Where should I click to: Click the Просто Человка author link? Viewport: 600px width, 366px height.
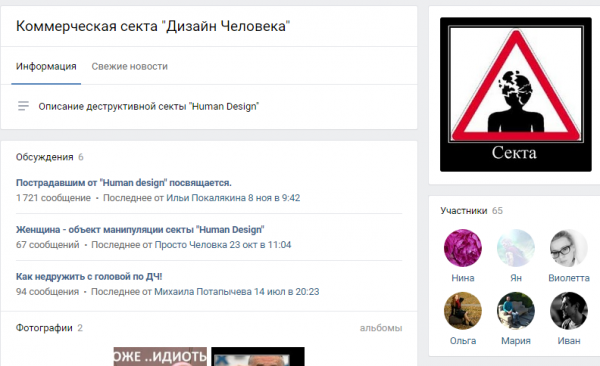pyautogui.click(x=191, y=245)
